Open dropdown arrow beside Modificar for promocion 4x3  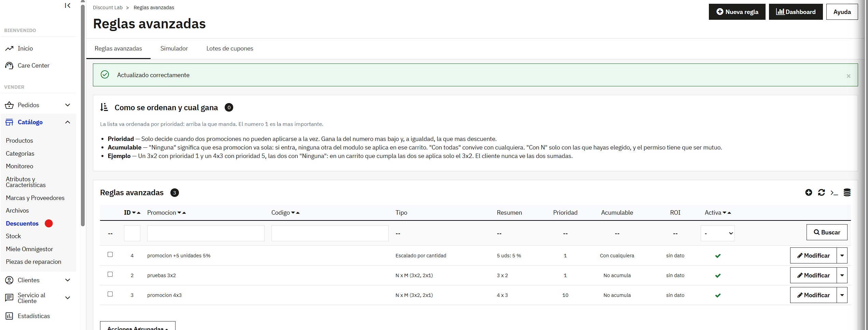point(842,295)
